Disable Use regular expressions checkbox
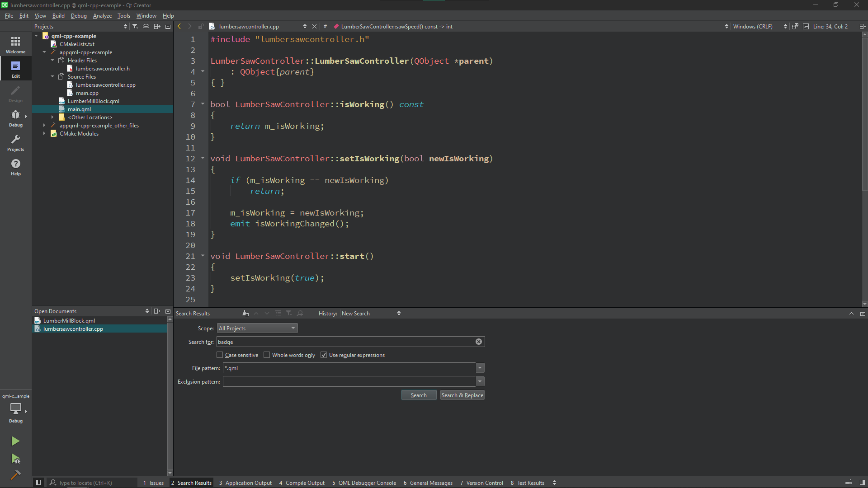The image size is (868, 488). [x=324, y=355]
